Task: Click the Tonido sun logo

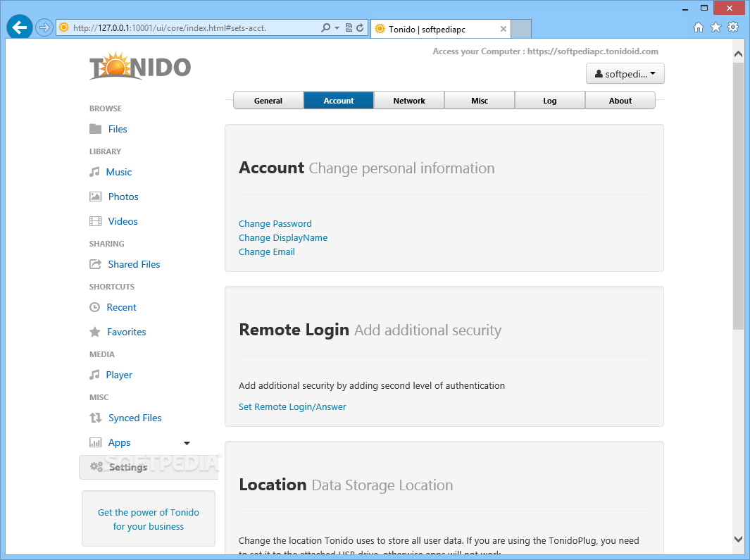Action: [x=139, y=66]
